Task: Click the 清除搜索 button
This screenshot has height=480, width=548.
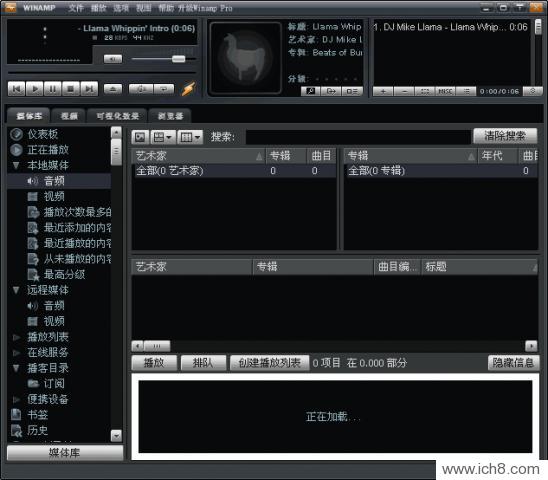Action: coord(505,136)
